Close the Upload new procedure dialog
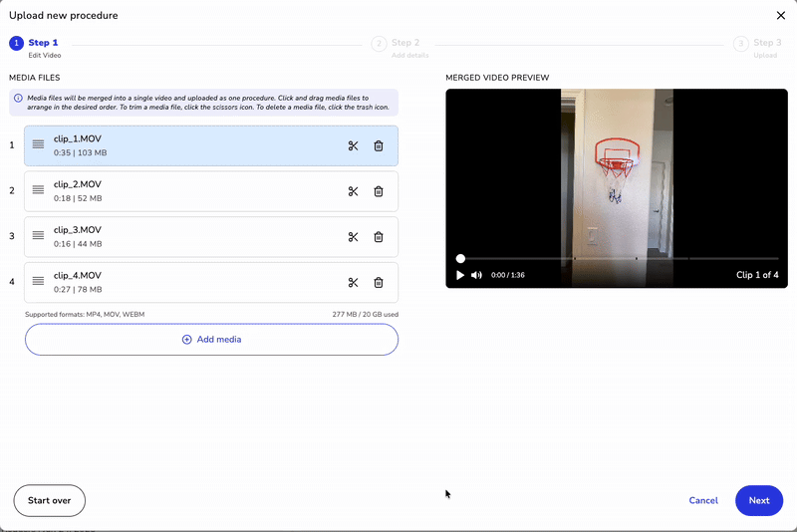 (x=781, y=16)
